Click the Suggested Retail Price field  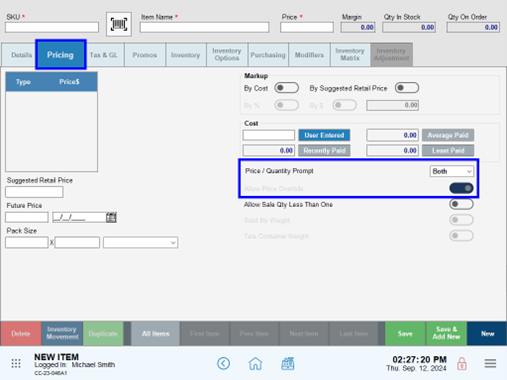click(x=34, y=192)
